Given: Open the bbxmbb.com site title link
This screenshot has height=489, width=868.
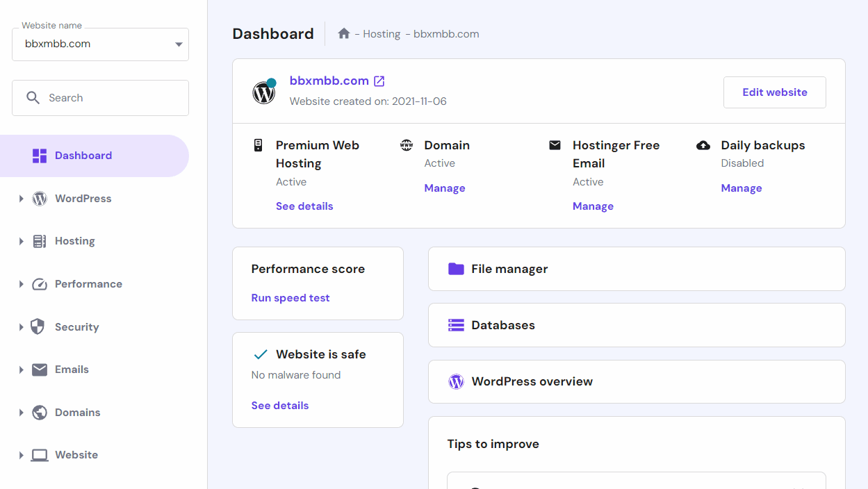Looking at the screenshot, I should click(329, 81).
